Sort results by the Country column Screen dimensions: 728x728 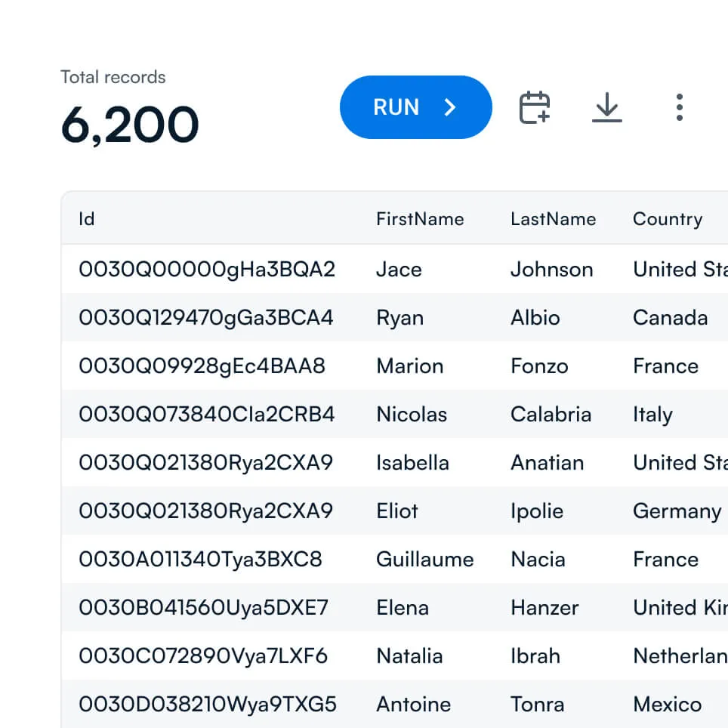pyautogui.click(x=668, y=219)
